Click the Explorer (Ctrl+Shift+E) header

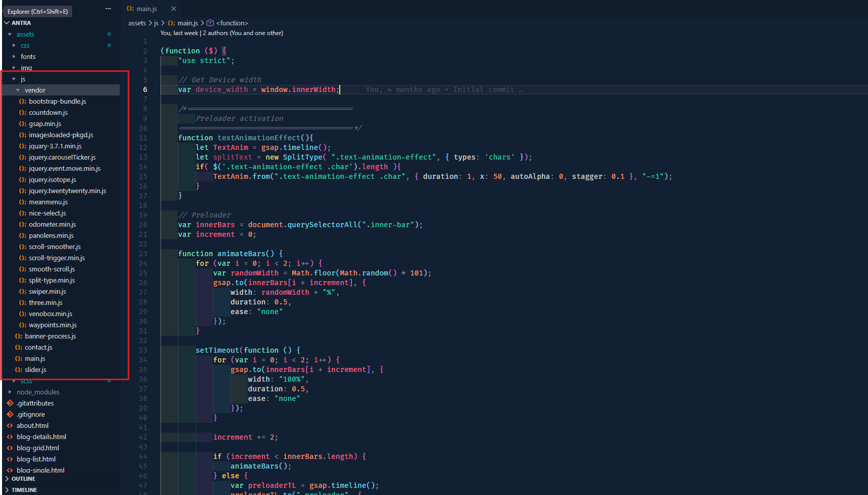38,11
